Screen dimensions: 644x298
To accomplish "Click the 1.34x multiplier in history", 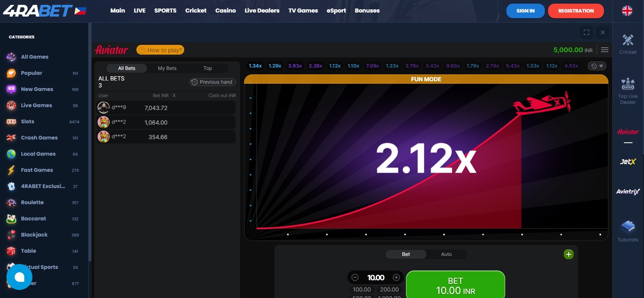I will [x=255, y=66].
